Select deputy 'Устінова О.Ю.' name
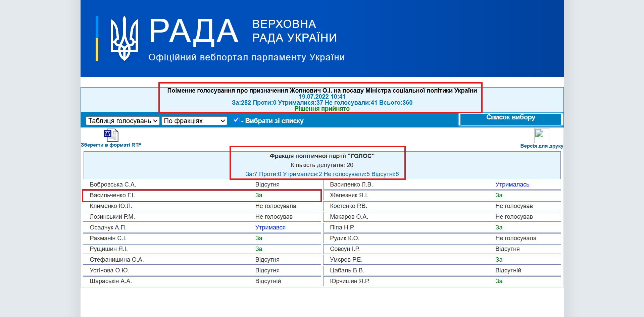This screenshot has width=644, height=317. point(109,270)
